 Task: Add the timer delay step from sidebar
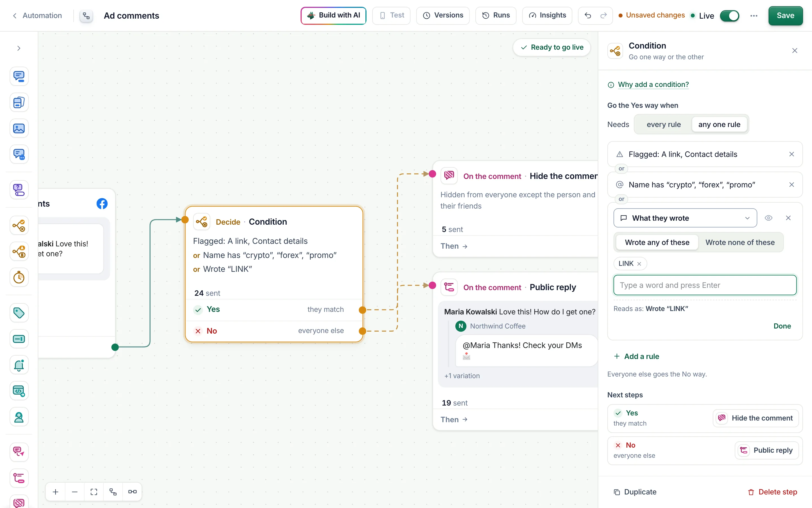pyautogui.click(x=19, y=277)
